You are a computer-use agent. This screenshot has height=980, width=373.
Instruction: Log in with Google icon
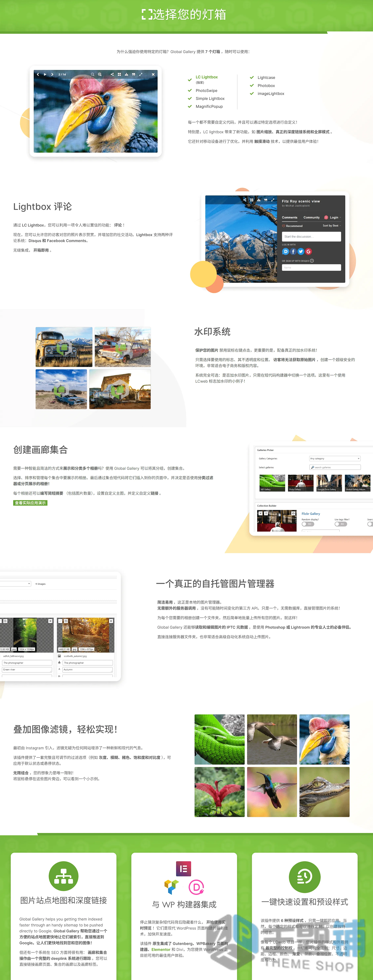click(308, 251)
